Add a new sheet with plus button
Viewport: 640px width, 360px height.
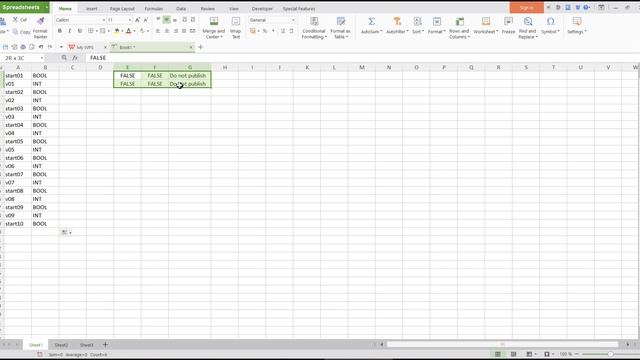(105, 344)
